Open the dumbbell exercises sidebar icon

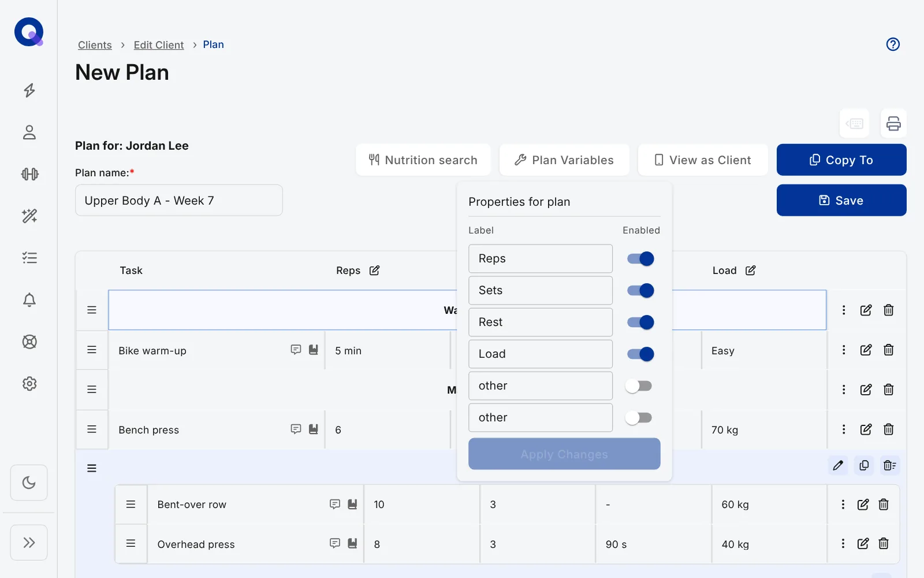(x=29, y=174)
